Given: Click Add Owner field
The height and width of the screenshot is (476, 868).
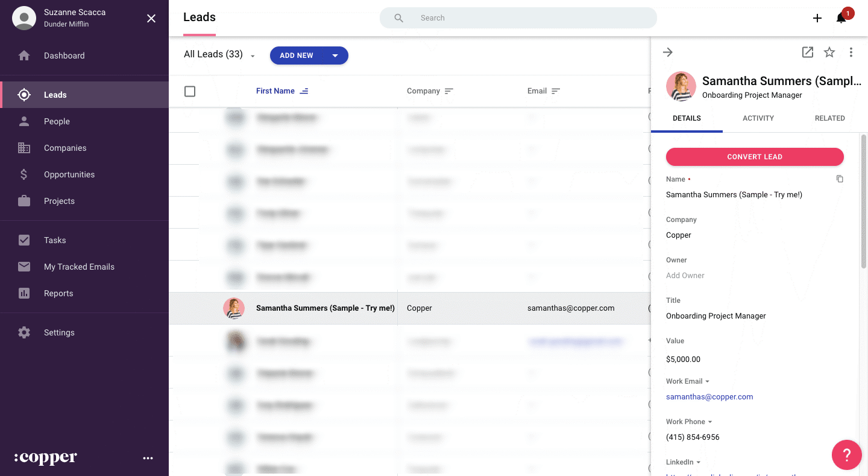Looking at the screenshot, I should click(685, 276).
